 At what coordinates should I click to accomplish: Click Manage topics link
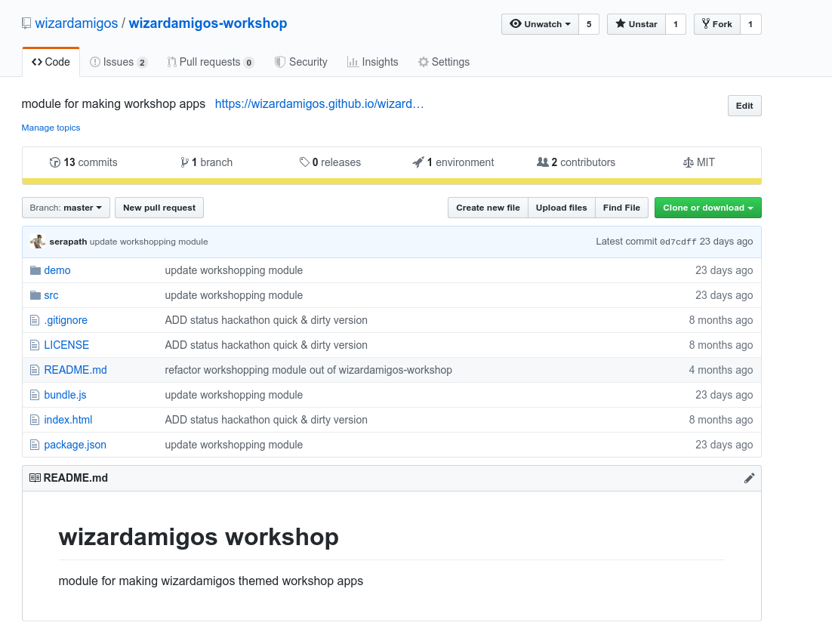click(51, 128)
